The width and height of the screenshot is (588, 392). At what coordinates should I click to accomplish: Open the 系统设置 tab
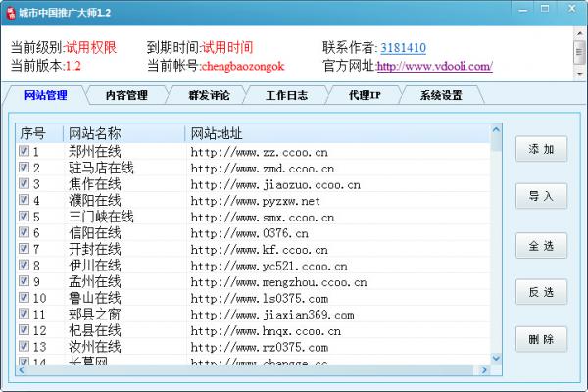(440, 95)
